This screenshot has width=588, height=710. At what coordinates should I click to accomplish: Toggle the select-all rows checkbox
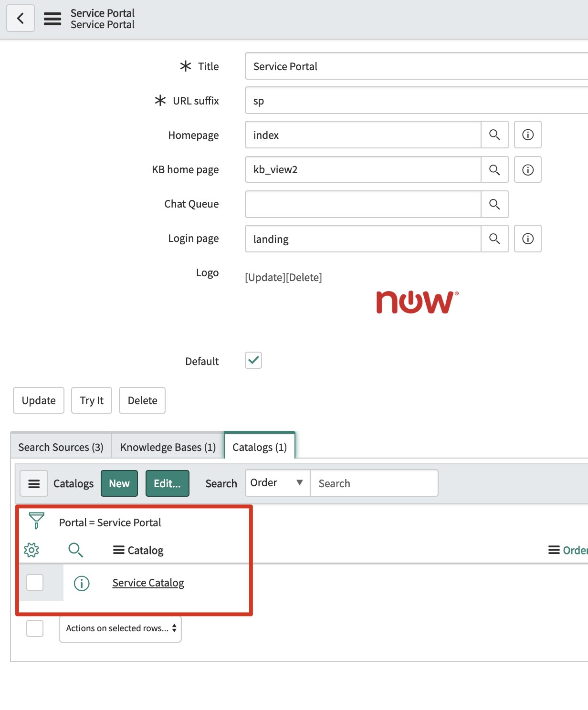coord(35,628)
